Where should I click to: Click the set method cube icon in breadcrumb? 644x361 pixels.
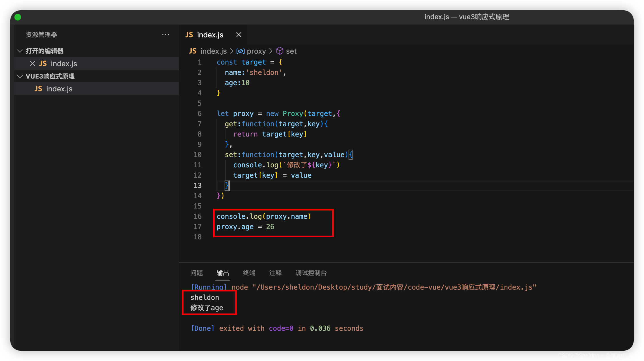click(x=280, y=51)
